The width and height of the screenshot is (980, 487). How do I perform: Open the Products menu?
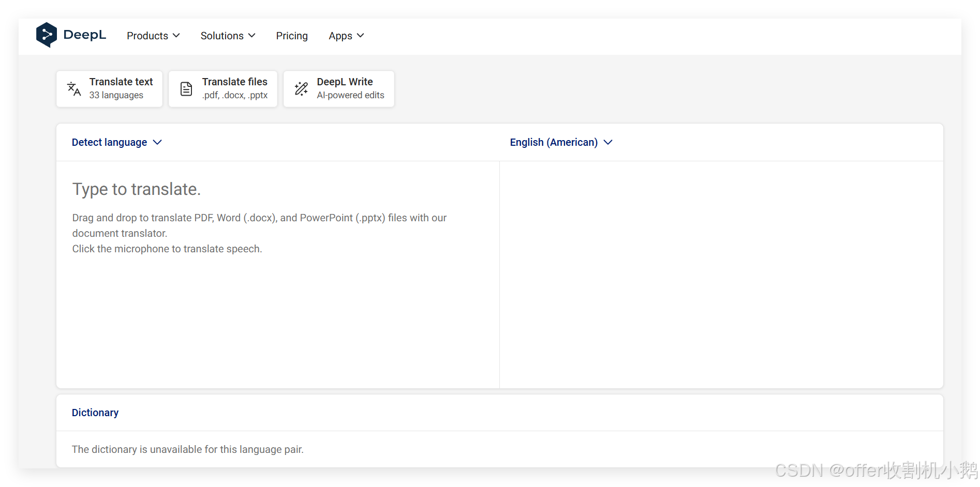pos(153,36)
